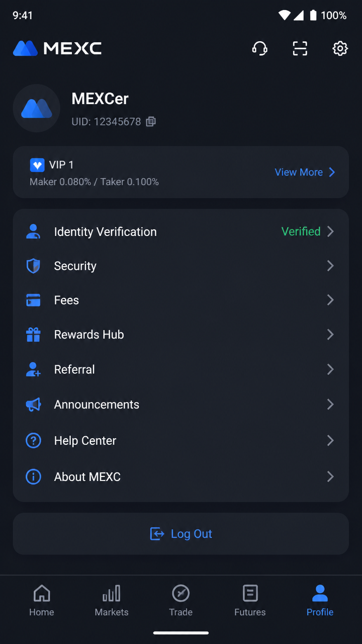Viewport: 362px width, 644px height.
Task: Tap the VIP 1 label
Action: point(61,165)
